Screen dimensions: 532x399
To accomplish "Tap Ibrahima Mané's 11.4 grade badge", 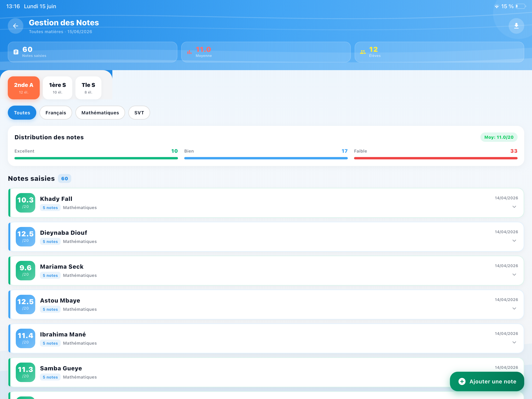I will pos(26,339).
